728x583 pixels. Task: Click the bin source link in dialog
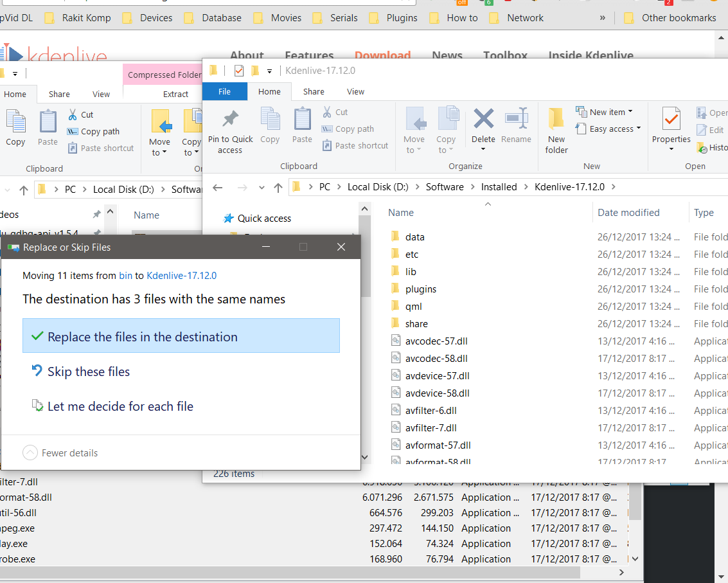coord(126,276)
